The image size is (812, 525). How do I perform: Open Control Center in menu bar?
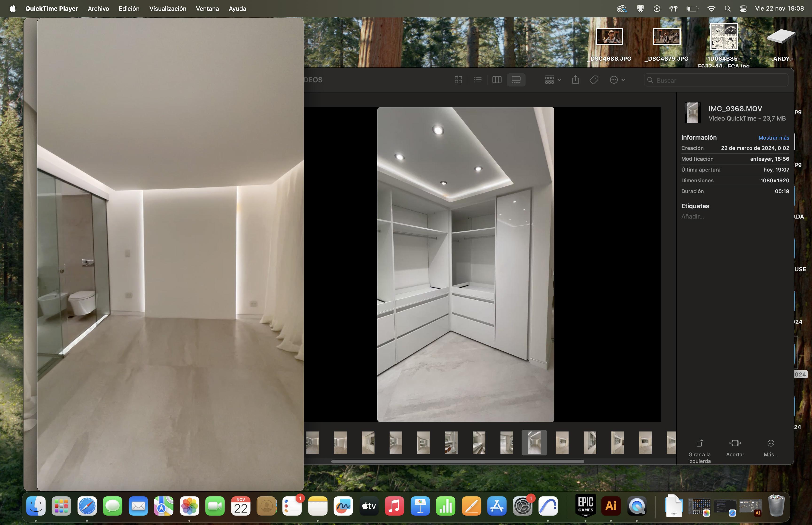(743, 8)
